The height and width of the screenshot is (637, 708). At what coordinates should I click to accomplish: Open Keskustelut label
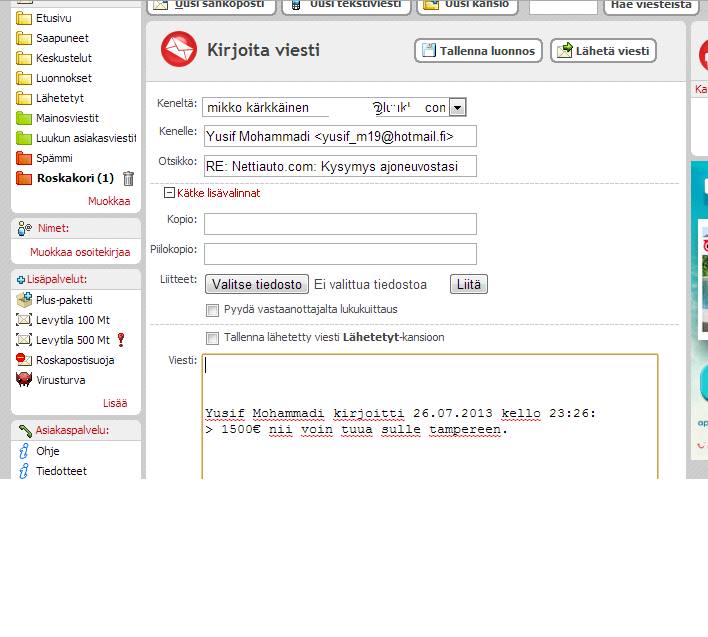tap(64, 58)
